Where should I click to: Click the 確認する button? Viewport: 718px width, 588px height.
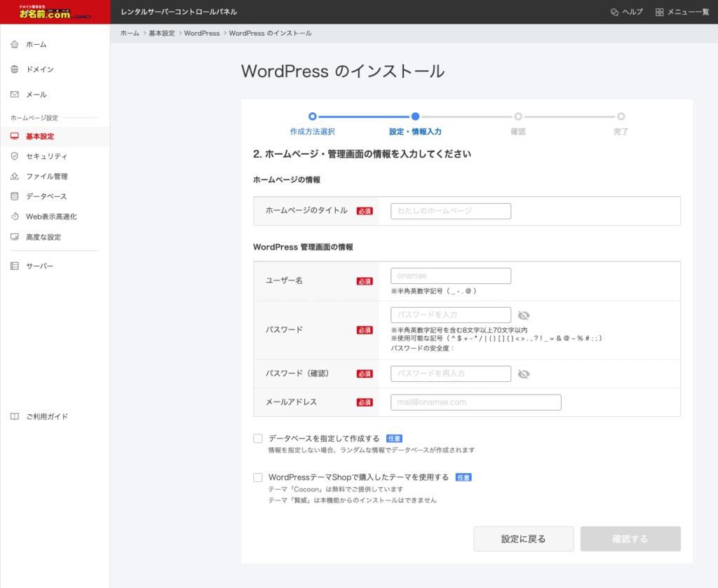[x=630, y=538]
